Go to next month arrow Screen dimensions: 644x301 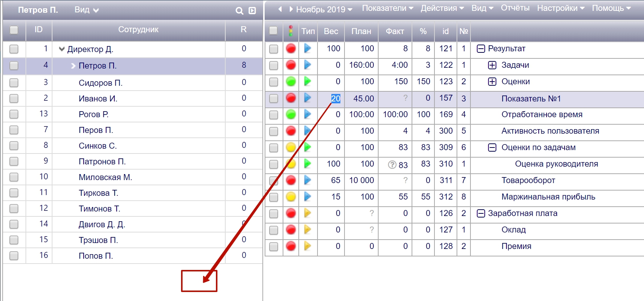point(291,9)
